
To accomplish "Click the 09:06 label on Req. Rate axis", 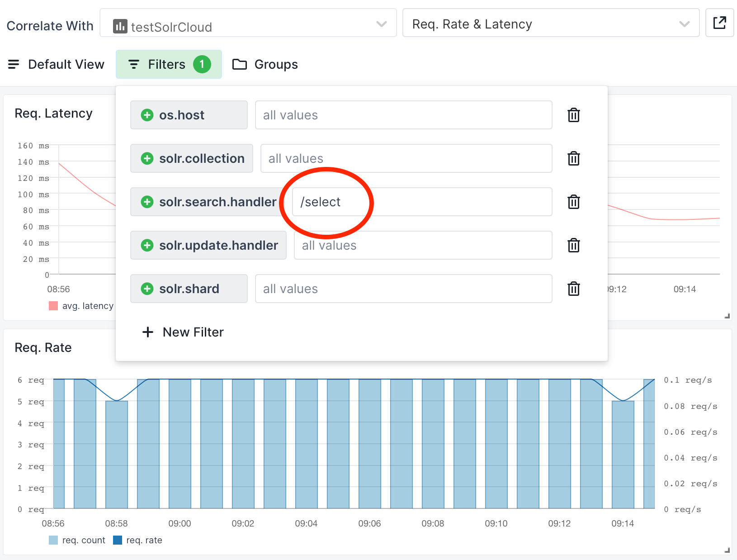I will point(369,523).
